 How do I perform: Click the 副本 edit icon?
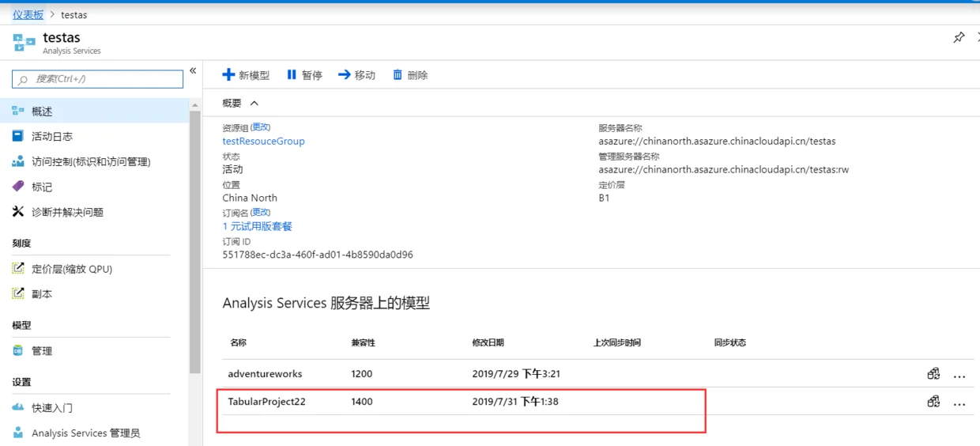[18, 293]
